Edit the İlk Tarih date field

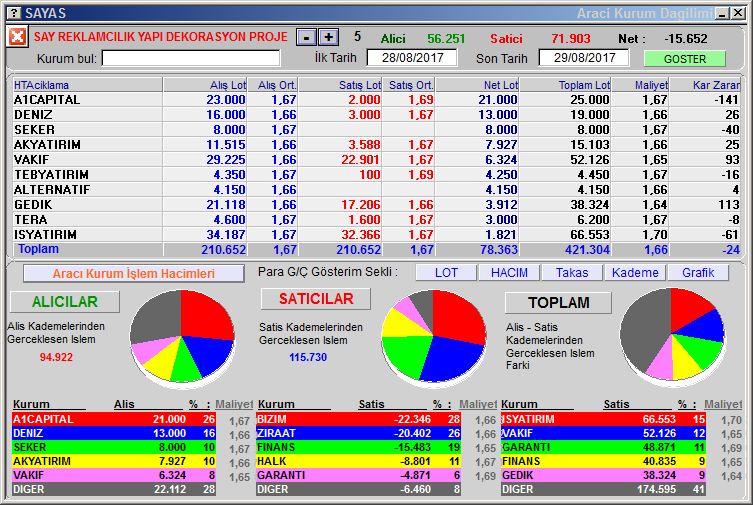pyautogui.click(x=412, y=58)
